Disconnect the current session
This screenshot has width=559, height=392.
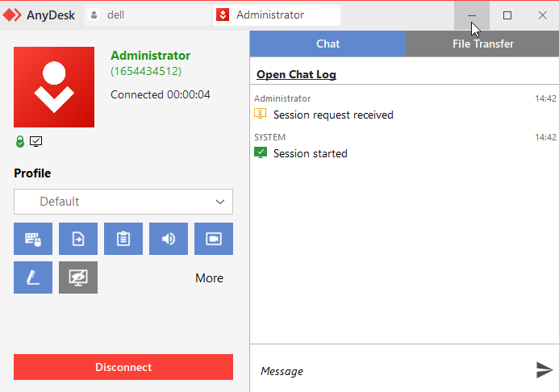tap(123, 367)
